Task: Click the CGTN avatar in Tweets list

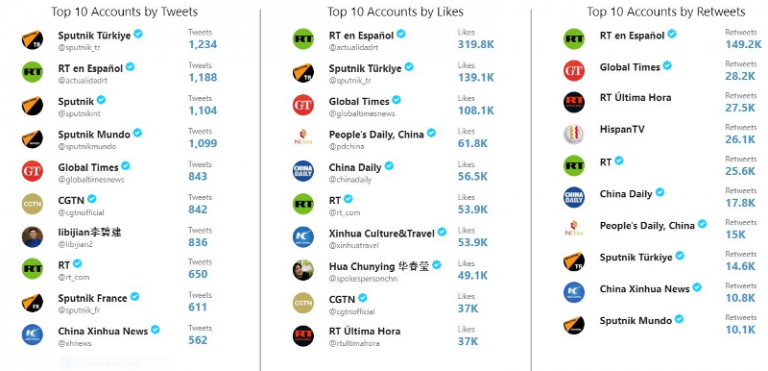Action: [x=32, y=204]
